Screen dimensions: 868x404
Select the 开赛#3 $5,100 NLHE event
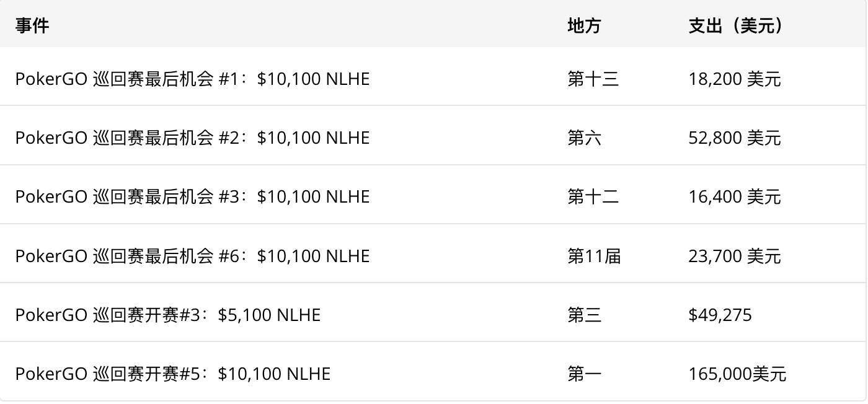point(168,315)
